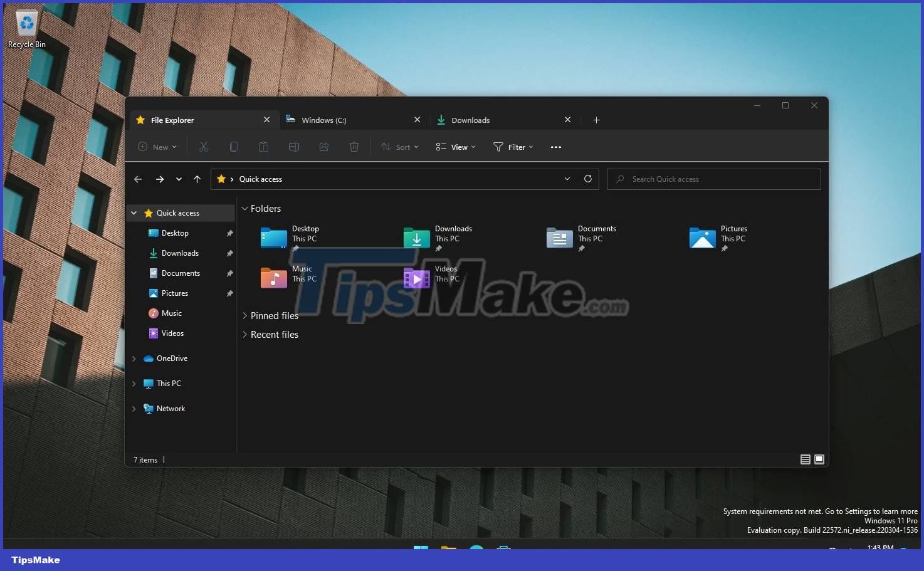Viewport: 924px width, 571px height.
Task: Expand the Pinned files group
Action: coord(245,316)
